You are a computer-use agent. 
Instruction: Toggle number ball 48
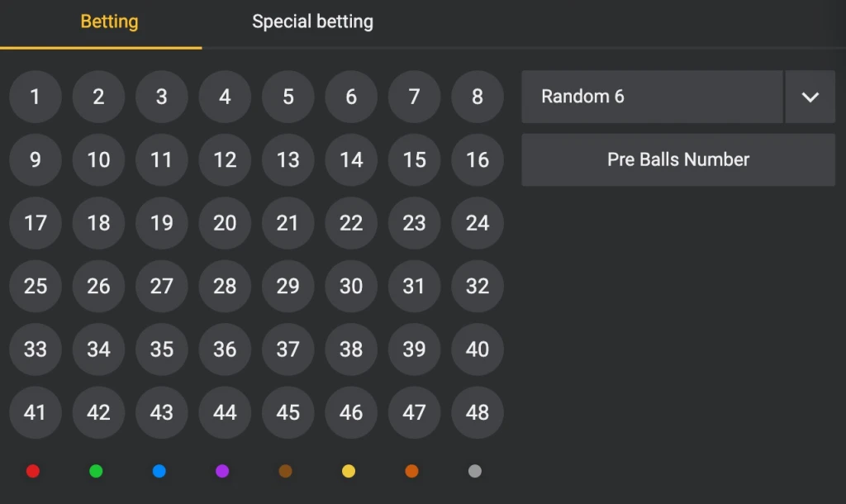coord(478,411)
